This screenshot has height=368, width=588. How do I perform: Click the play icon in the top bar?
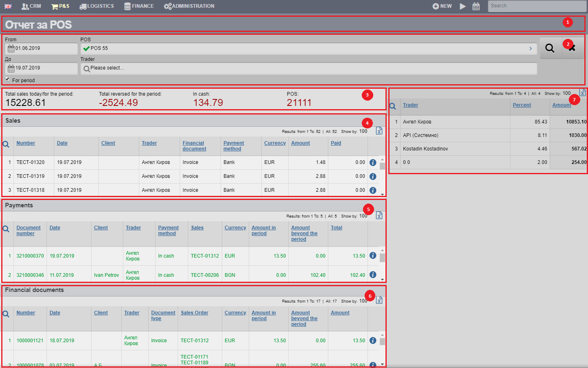[x=463, y=6]
